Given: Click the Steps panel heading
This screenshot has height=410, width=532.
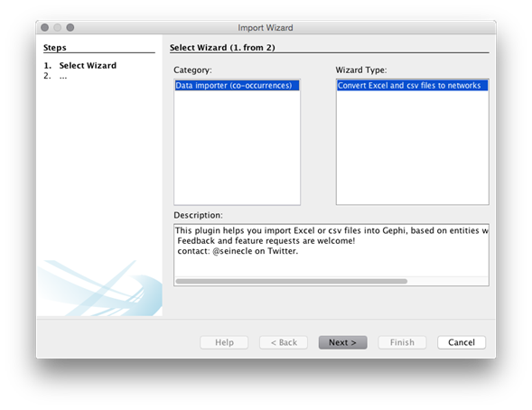Looking at the screenshot, I should [54, 48].
